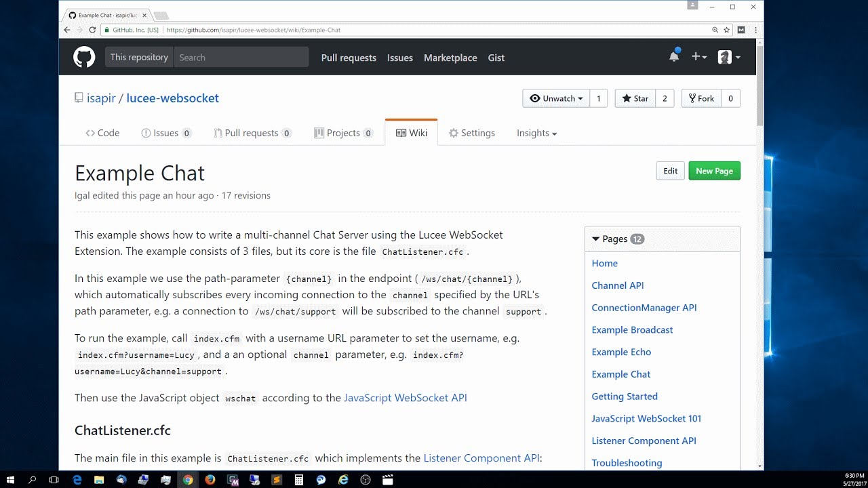Open the Settings tab

coord(472,133)
